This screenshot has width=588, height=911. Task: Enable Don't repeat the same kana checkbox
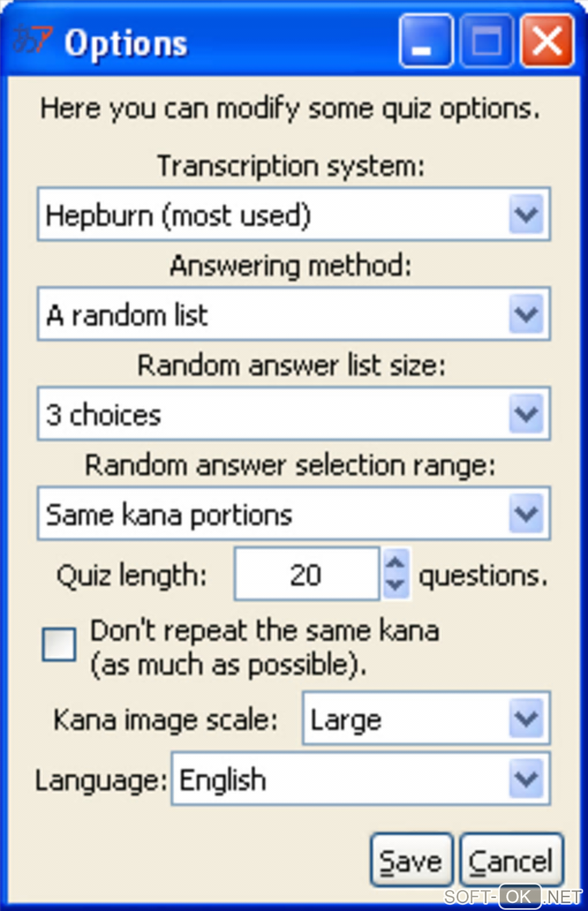tap(59, 644)
